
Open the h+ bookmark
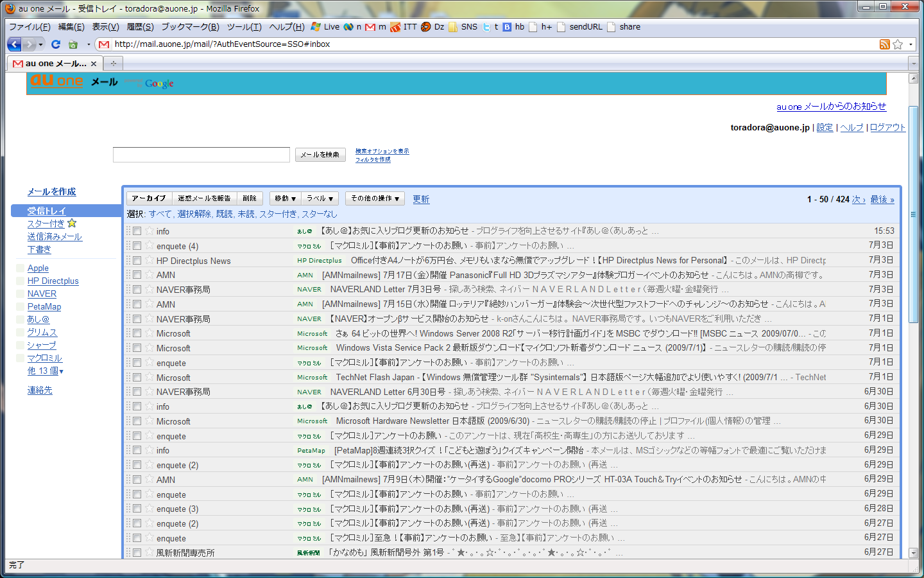pos(540,27)
